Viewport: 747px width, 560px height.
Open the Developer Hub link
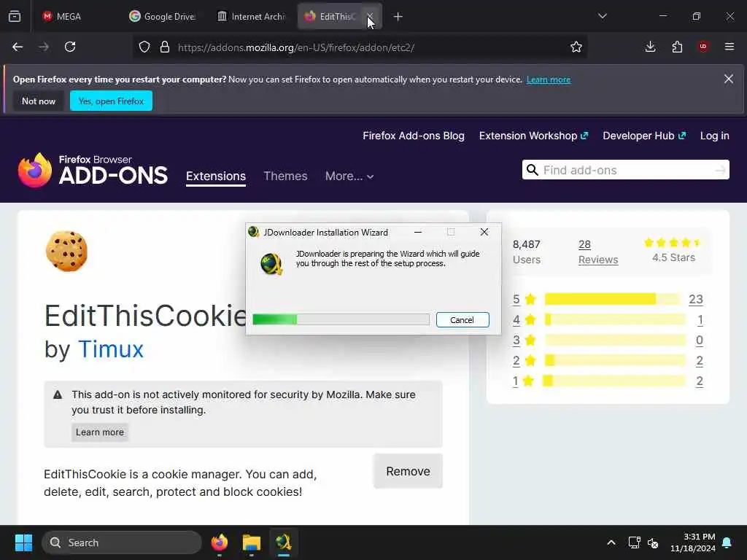644,136
